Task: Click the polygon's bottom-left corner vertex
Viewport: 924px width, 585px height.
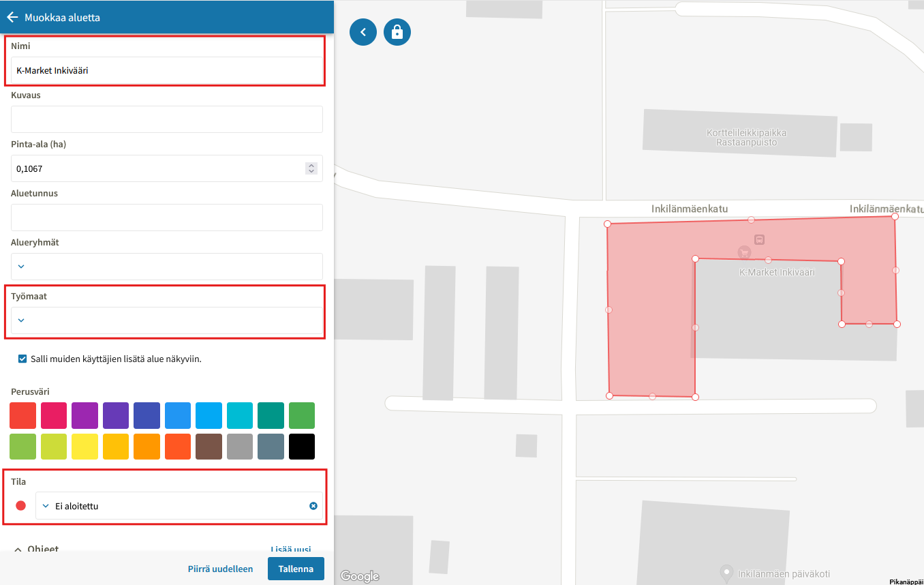Action: coord(609,395)
